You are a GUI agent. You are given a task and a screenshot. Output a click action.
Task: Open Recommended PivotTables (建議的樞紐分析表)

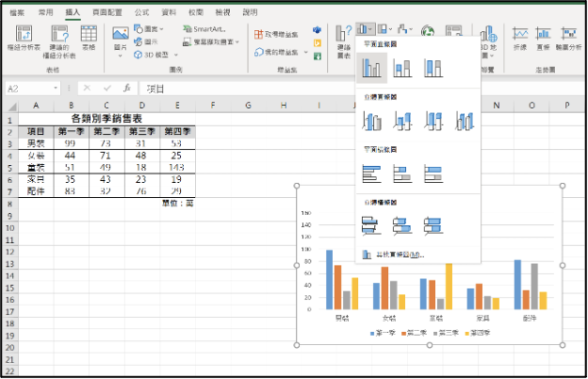pyautogui.click(x=59, y=41)
